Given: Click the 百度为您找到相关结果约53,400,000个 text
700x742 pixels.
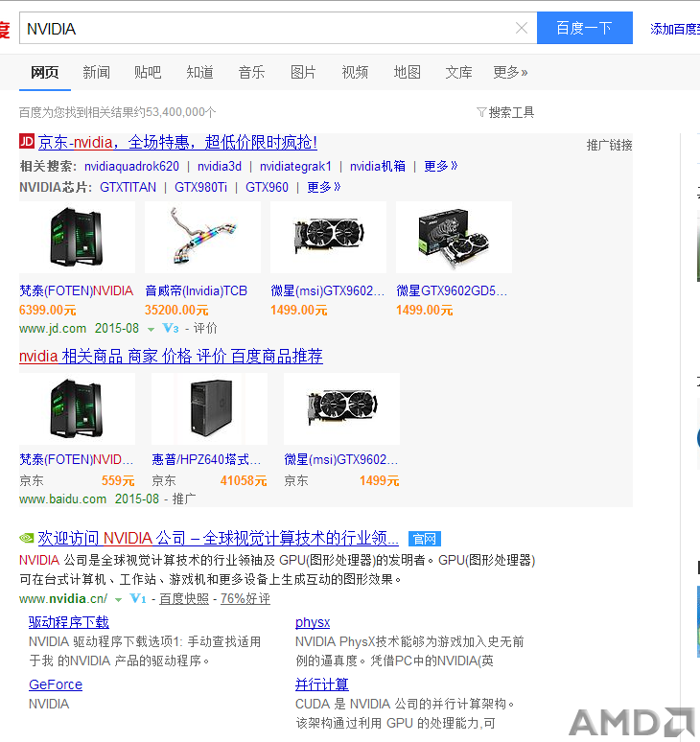Looking at the screenshot, I should click(117, 112).
